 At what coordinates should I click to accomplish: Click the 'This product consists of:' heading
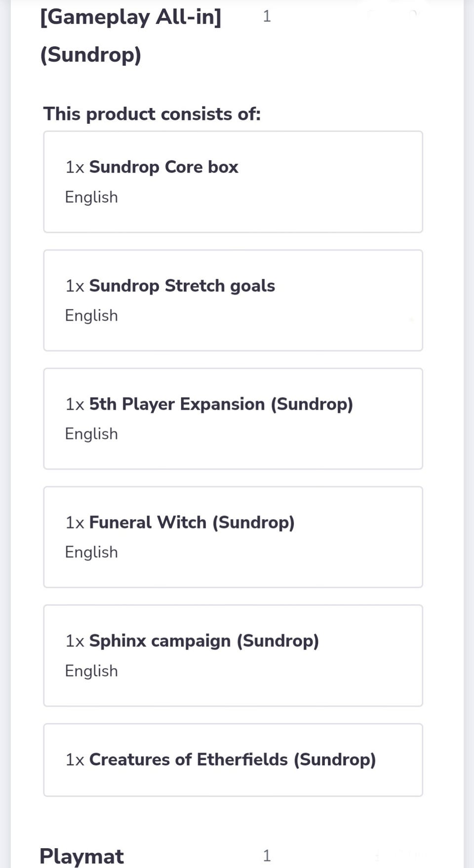pyautogui.click(x=152, y=114)
